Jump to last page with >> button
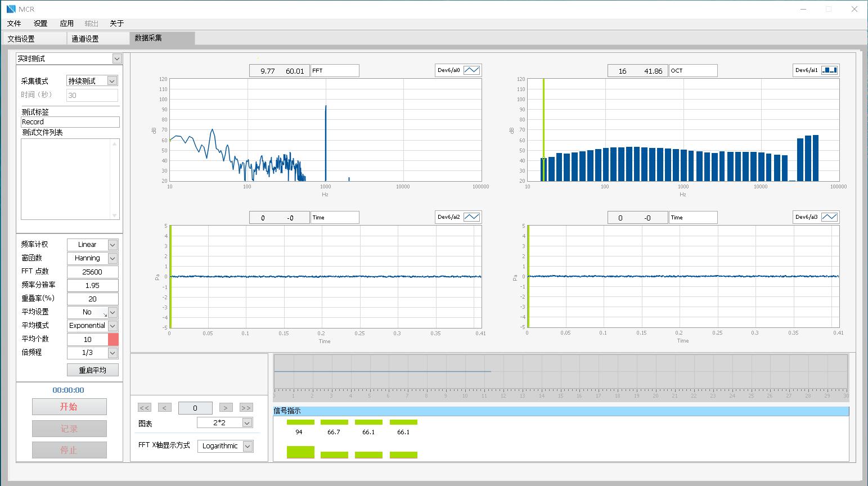868x486 pixels. tap(246, 408)
